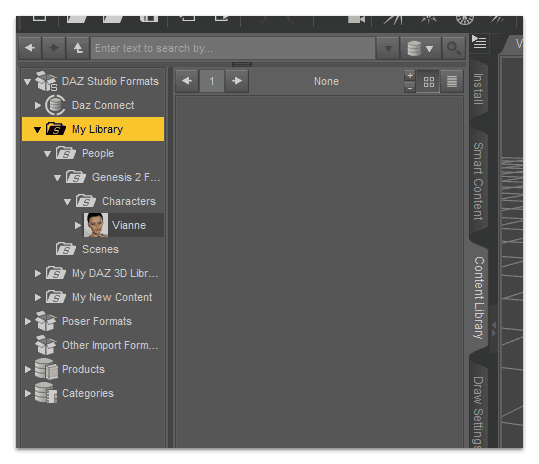Expand the Products node
This screenshot has height=464, width=539.
pyautogui.click(x=28, y=369)
